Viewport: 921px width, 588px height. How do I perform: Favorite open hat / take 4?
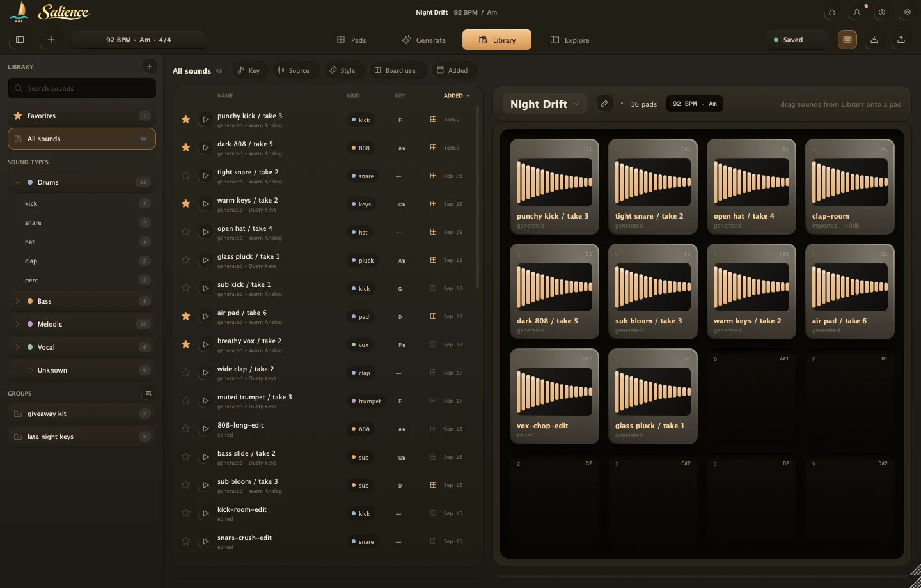pyautogui.click(x=185, y=232)
